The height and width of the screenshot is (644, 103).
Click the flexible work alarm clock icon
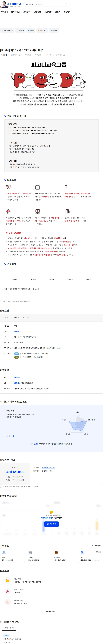pos(8,187)
